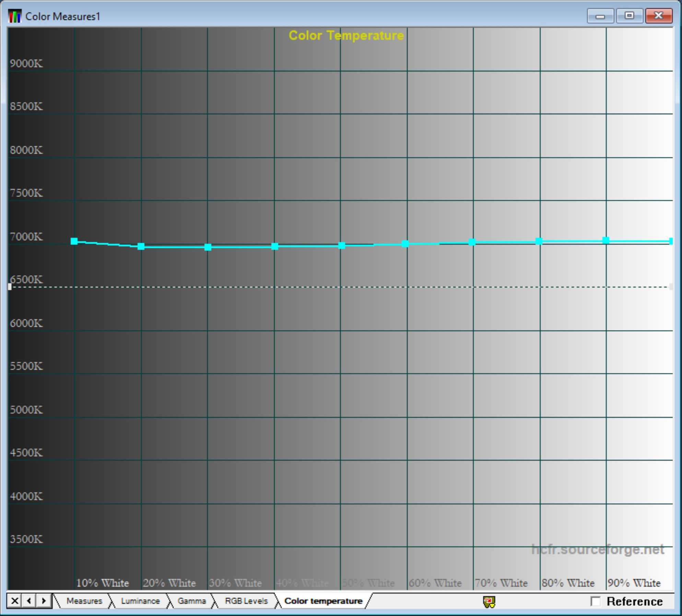Viewport: 682px width, 616px height.
Task: Enable the Reference checkbox
Action: 596,602
